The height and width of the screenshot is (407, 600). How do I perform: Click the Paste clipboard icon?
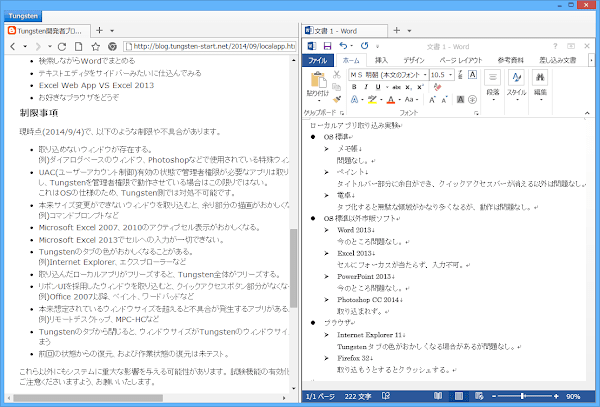coord(318,80)
